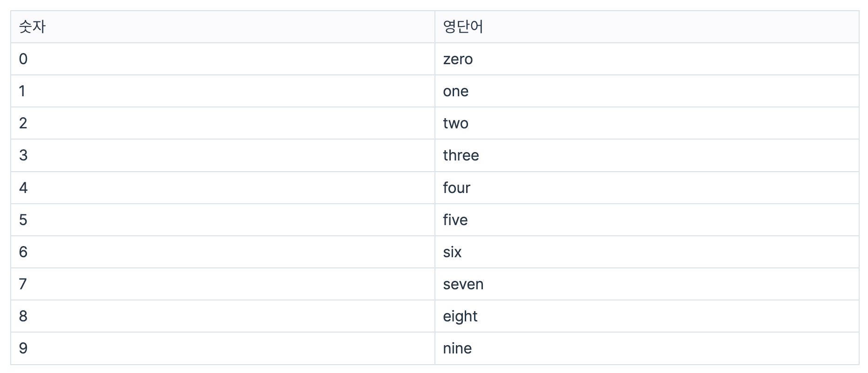Select the cell with four
The image size is (868, 373).
pos(647,188)
